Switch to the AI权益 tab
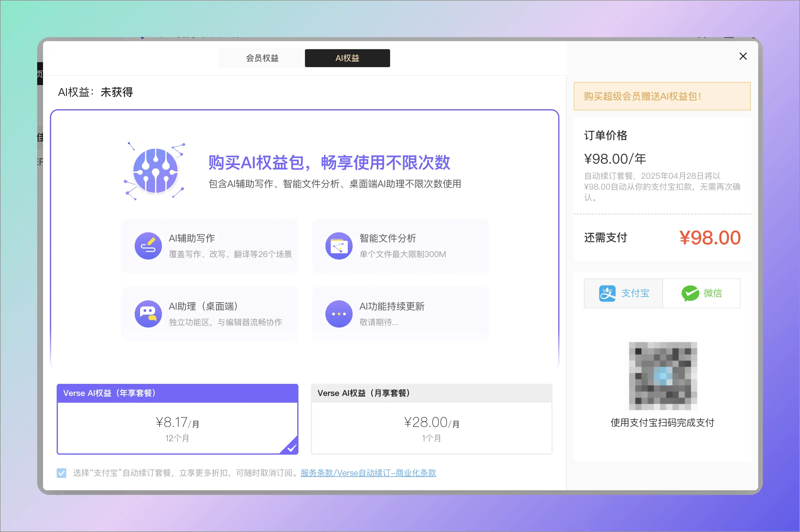 (347, 58)
